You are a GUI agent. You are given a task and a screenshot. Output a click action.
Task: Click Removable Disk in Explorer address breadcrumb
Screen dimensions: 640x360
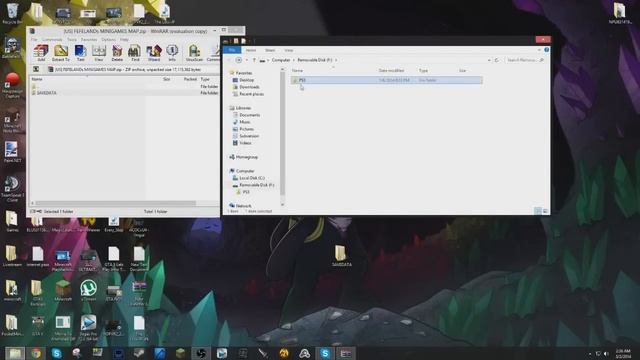pos(315,60)
